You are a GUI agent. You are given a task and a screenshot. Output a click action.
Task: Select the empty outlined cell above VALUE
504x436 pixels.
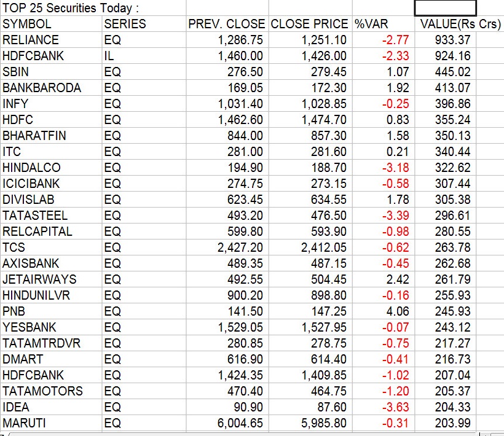(445, 8)
